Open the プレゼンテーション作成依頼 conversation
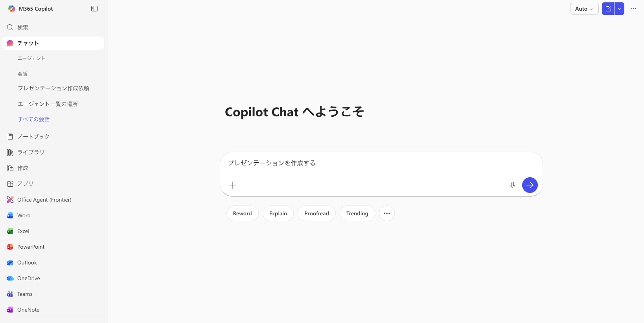This screenshot has width=644, height=323. (53, 88)
